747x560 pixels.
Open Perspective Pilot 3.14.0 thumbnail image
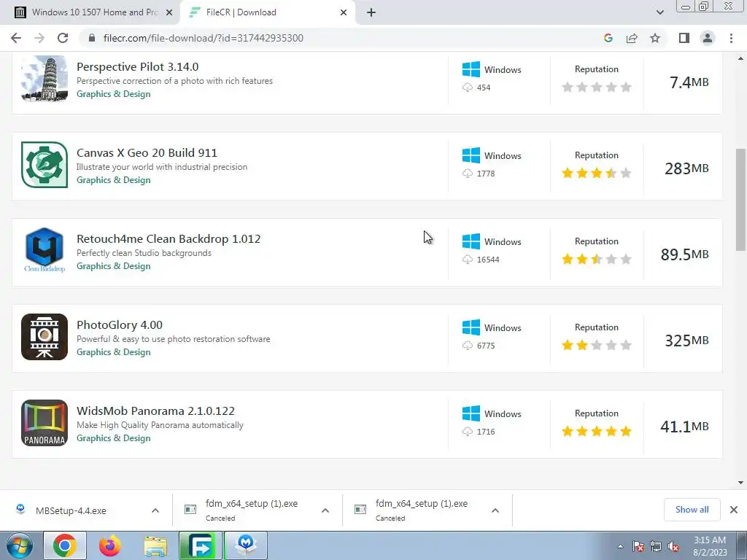pyautogui.click(x=44, y=79)
